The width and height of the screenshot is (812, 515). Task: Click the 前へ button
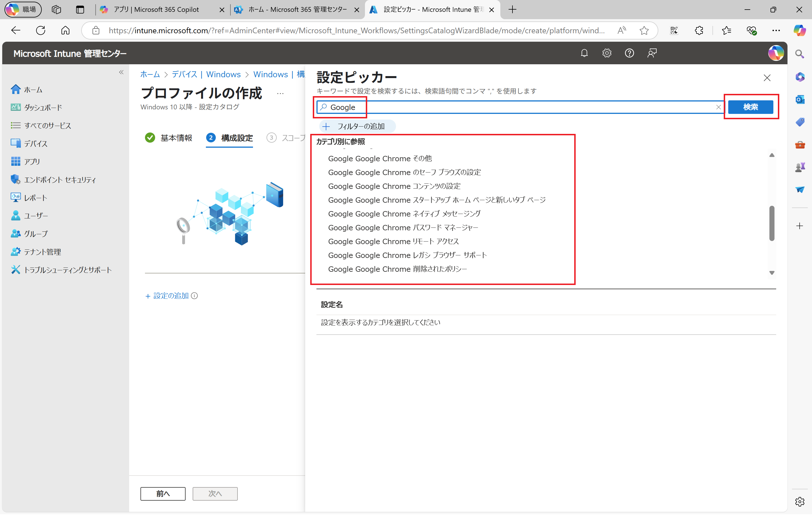[x=163, y=494]
